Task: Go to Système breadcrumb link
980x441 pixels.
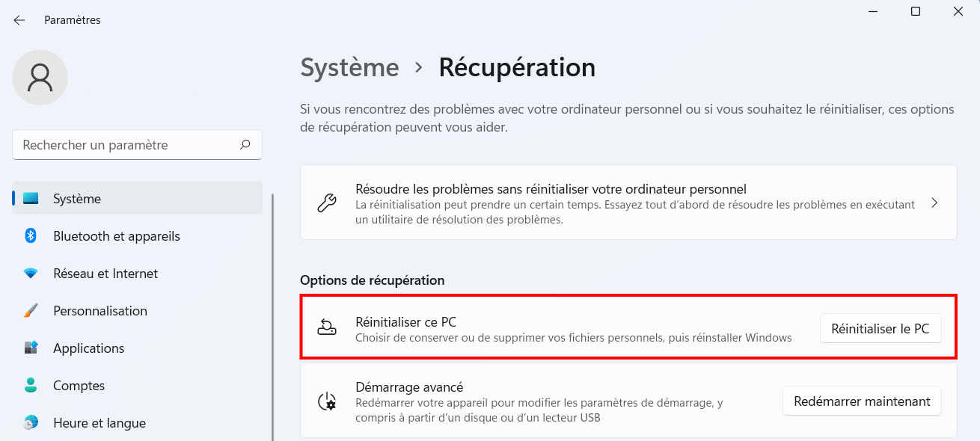Action: pos(349,67)
